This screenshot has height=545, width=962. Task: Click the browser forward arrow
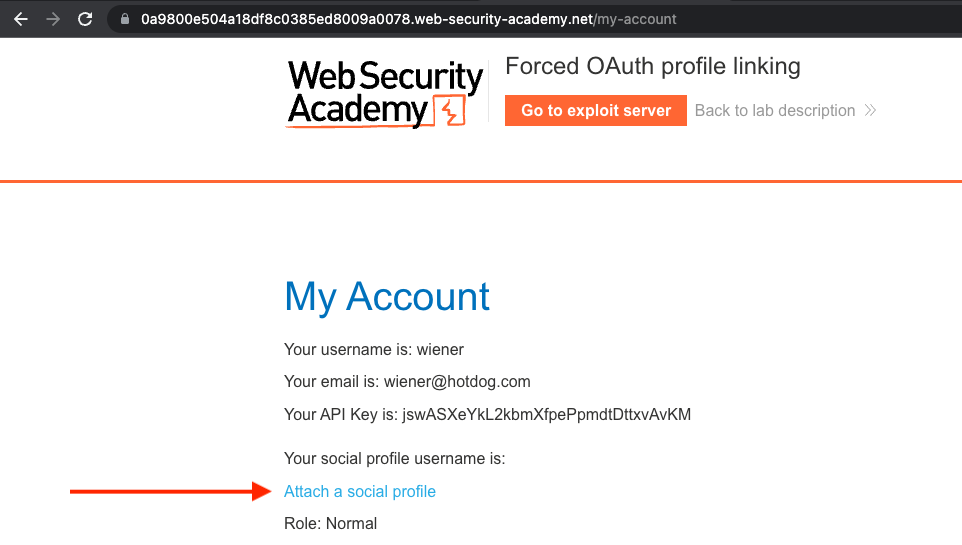(53, 19)
